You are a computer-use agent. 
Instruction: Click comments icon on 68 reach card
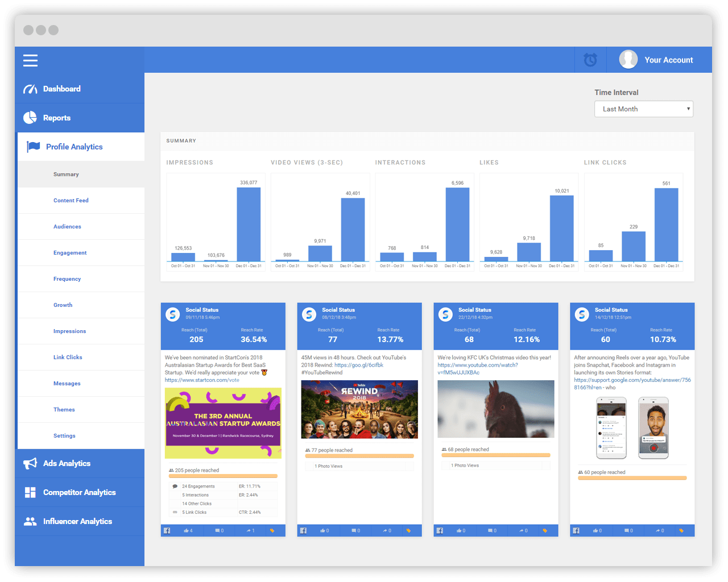point(490,530)
